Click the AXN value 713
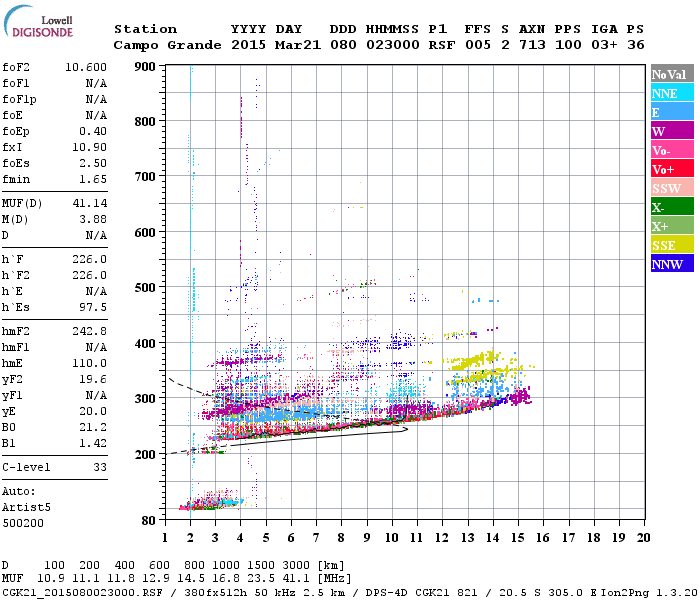The image size is (700, 600). [x=532, y=45]
